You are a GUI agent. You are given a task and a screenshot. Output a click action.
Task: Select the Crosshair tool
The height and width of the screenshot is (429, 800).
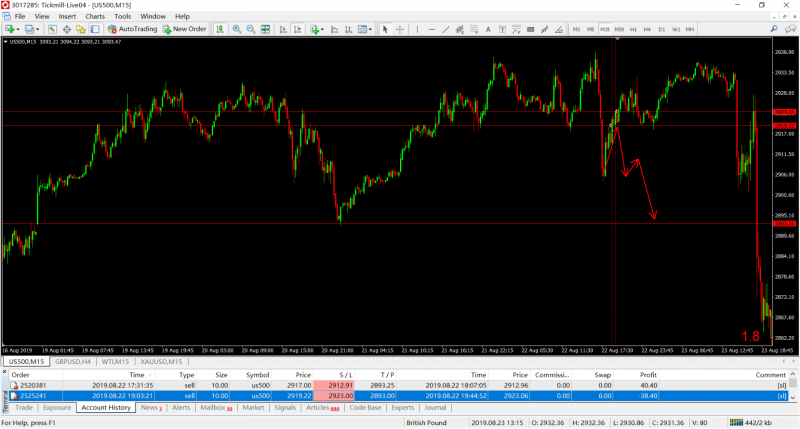[x=399, y=29]
